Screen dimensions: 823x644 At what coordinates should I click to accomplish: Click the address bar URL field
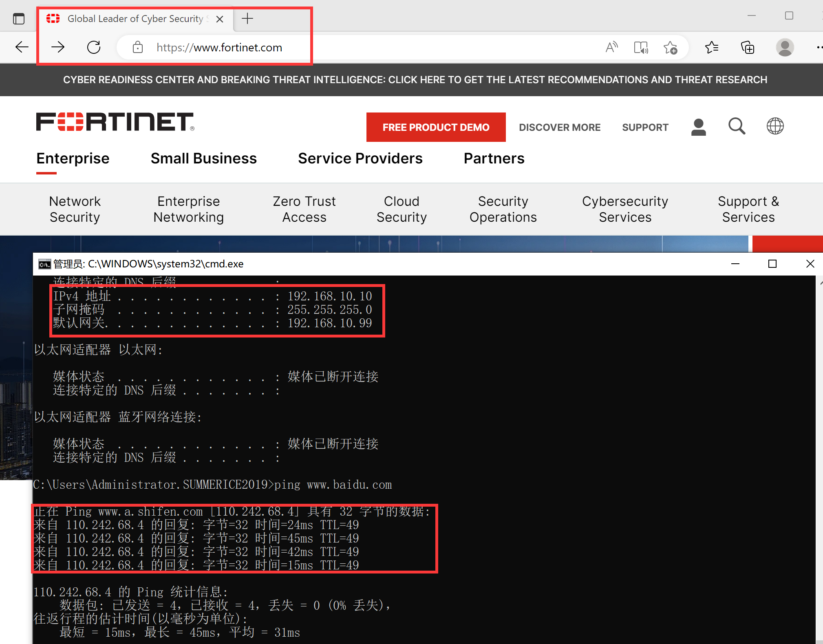point(219,47)
